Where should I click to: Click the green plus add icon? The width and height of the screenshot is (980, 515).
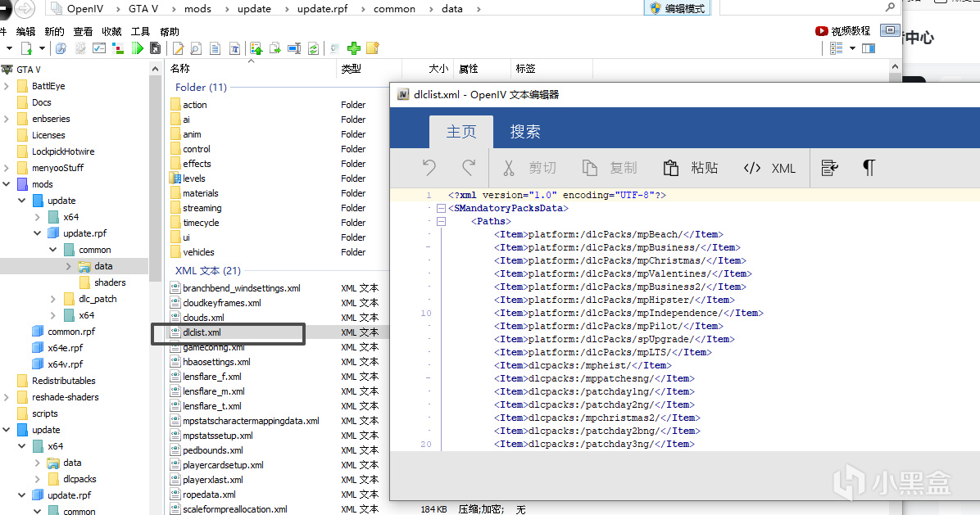tap(354, 48)
